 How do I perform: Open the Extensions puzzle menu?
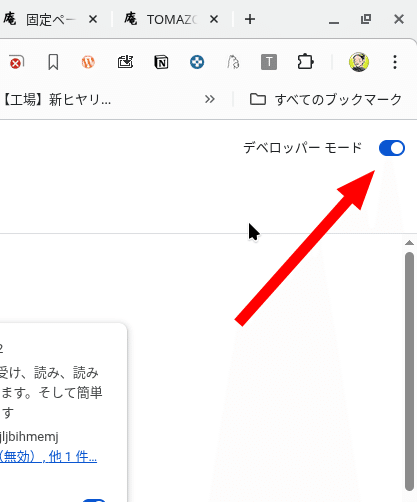point(305,62)
